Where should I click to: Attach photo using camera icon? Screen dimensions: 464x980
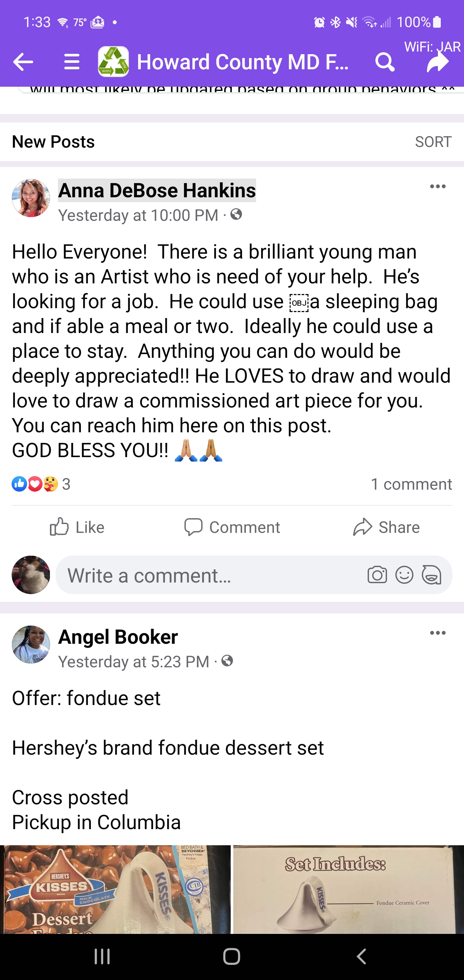377,575
